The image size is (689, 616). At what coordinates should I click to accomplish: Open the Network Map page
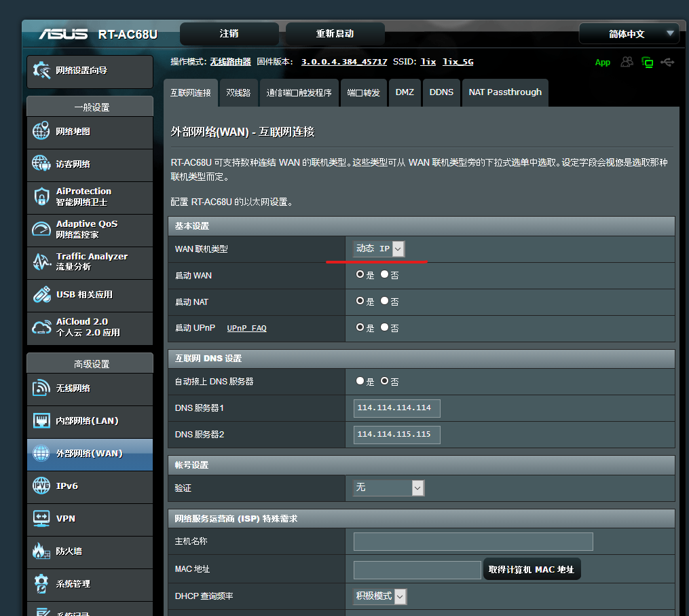(x=90, y=132)
